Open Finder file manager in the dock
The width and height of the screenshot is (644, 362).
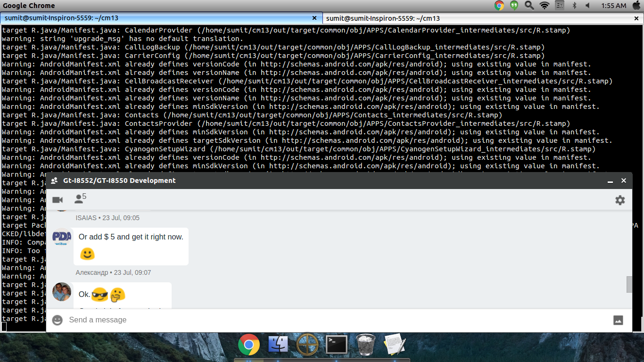(278, 345)
